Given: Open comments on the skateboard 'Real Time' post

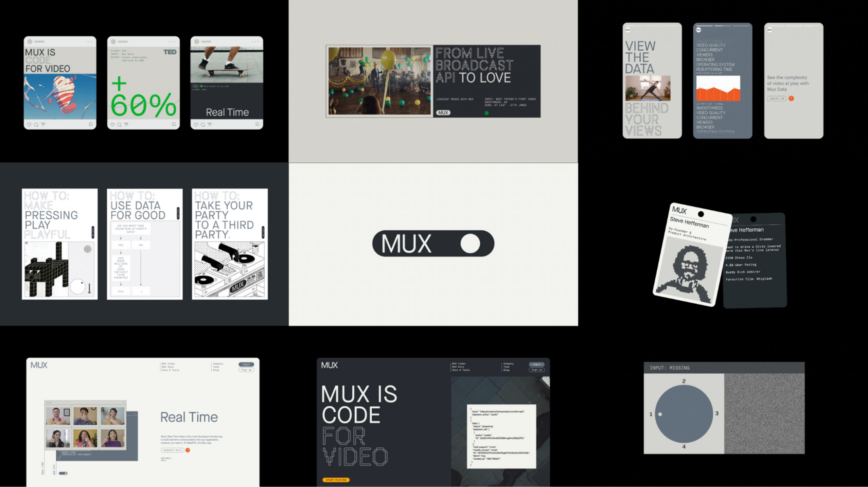Looking at the screenshot, I should pos(203,124).
